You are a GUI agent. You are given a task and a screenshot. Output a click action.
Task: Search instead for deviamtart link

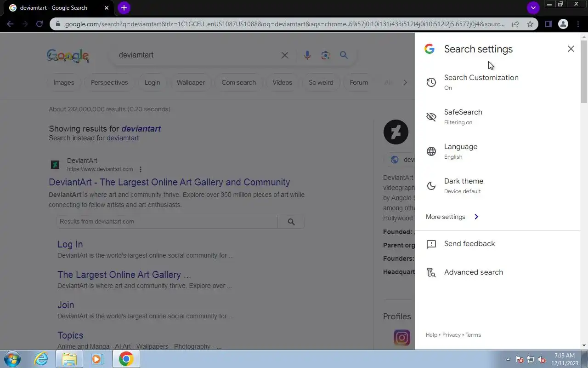coord(123,138)
